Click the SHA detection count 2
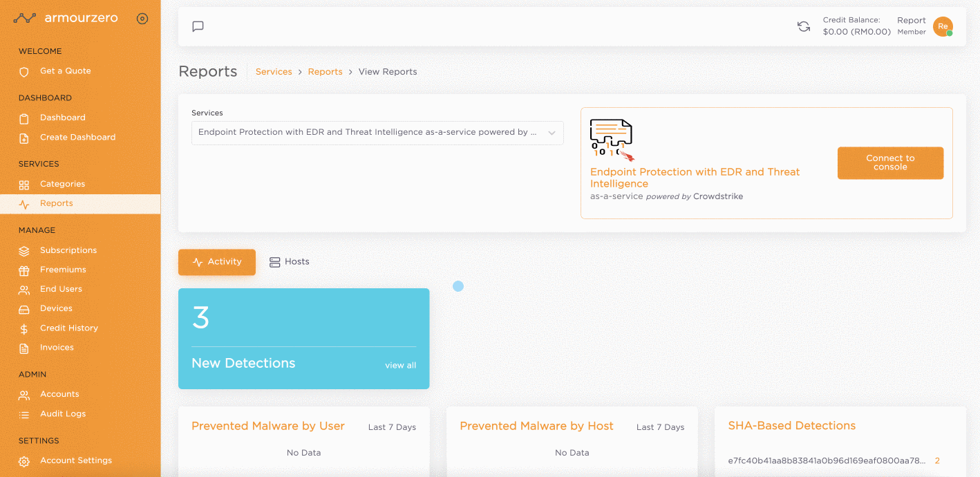 (937, 461)
